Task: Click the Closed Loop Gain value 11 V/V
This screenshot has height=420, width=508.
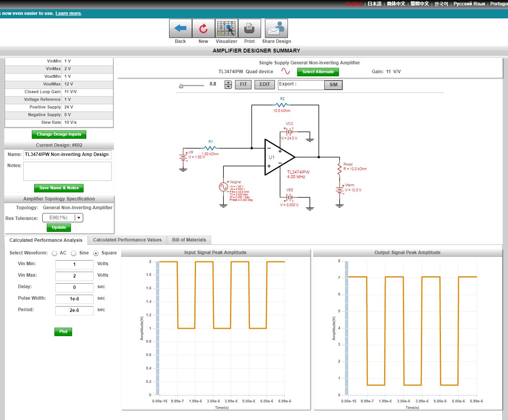Action: (x=71, y=92)
